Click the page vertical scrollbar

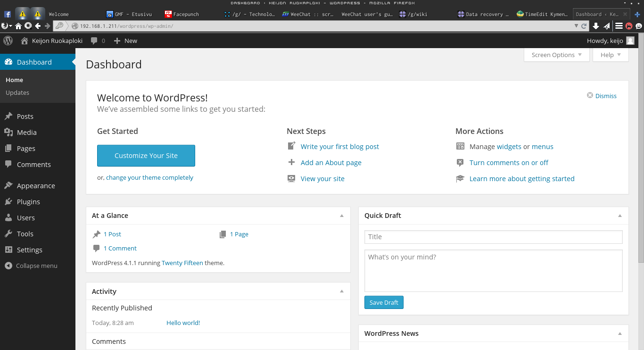click(641, 148)
